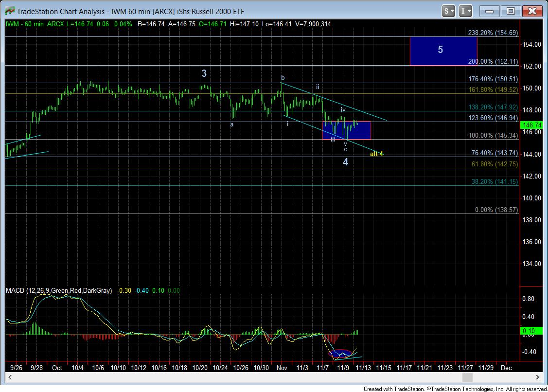Viewport: 548px width, 392px height.
Task: Click the MACD (12,26,9) indicator label
Action: (58, 290)
